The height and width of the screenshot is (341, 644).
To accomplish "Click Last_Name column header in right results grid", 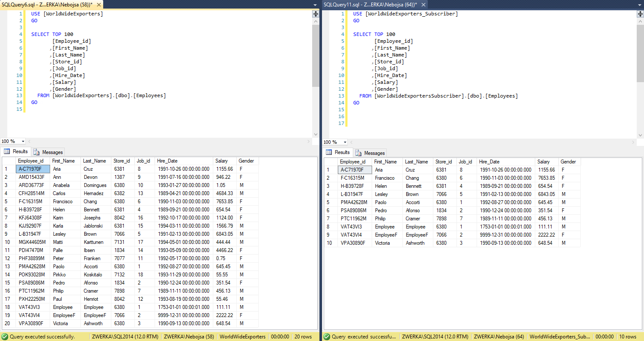I will (x=418, y=162).
